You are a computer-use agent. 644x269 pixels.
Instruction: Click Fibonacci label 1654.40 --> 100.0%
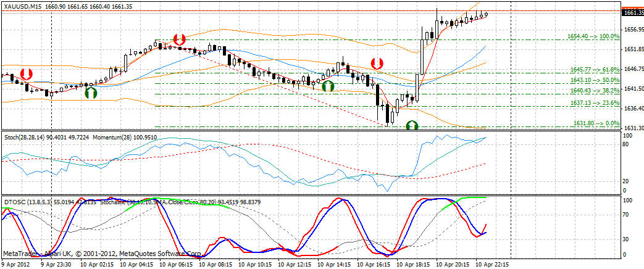coord(593,36)
